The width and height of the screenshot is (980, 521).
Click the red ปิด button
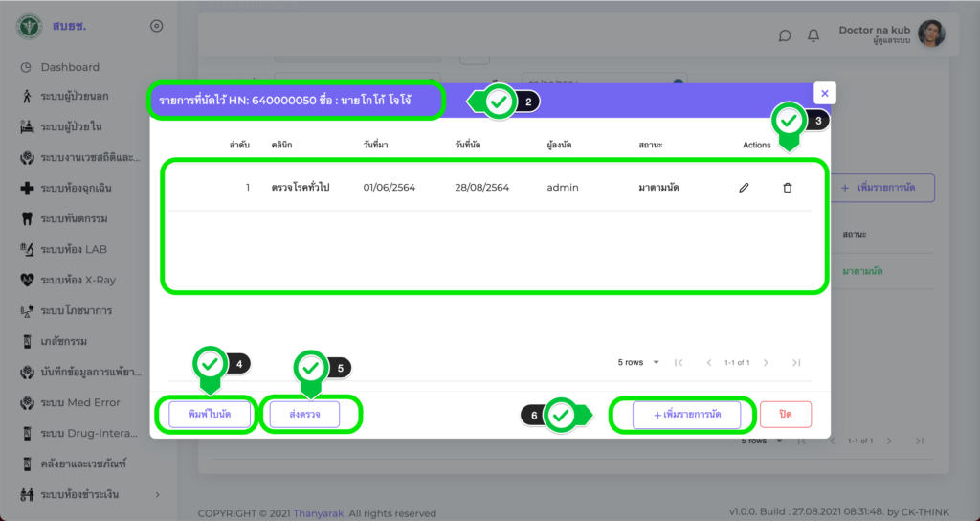pyautogui.click(x=785, y=415)
